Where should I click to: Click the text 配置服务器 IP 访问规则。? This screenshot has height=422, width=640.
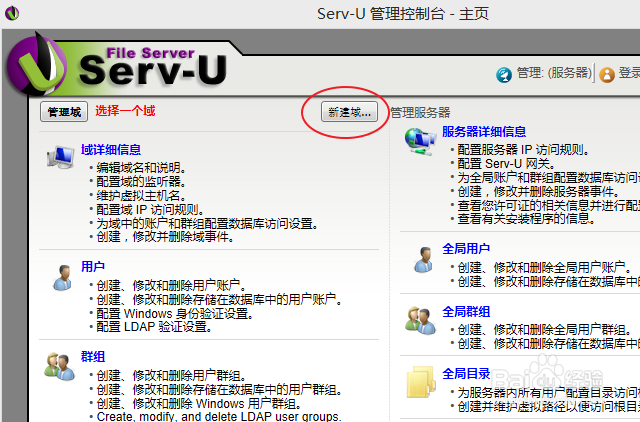(523, 150)
